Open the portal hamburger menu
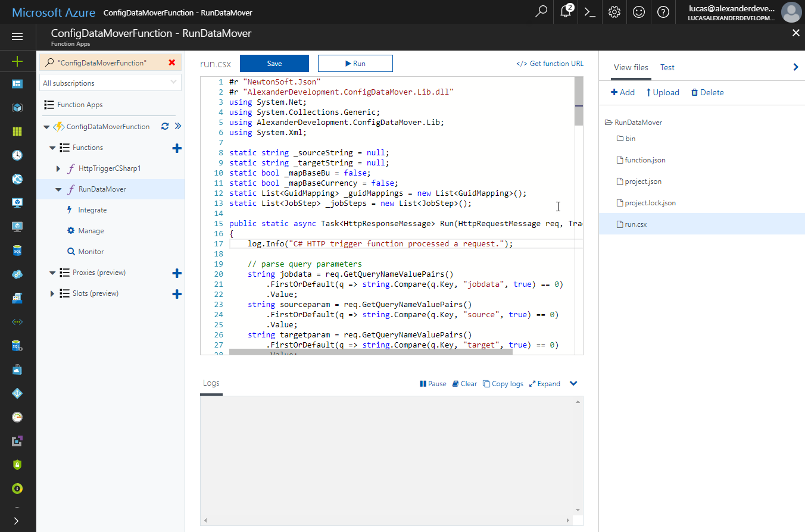Screen dimensions: 805x532 17,37
